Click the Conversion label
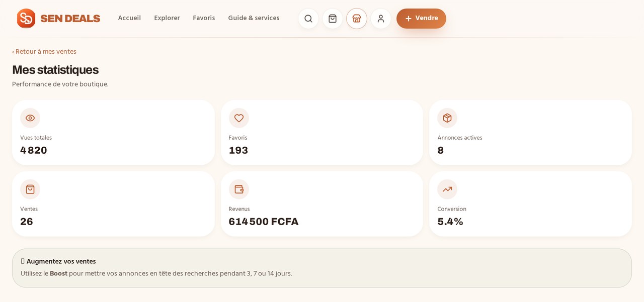 (x=452, y=209)
